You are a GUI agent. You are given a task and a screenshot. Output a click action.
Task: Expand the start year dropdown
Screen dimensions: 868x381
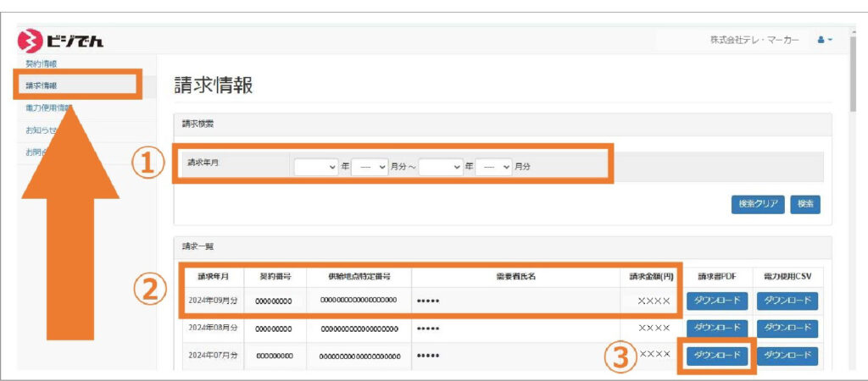tap(315, 166)
